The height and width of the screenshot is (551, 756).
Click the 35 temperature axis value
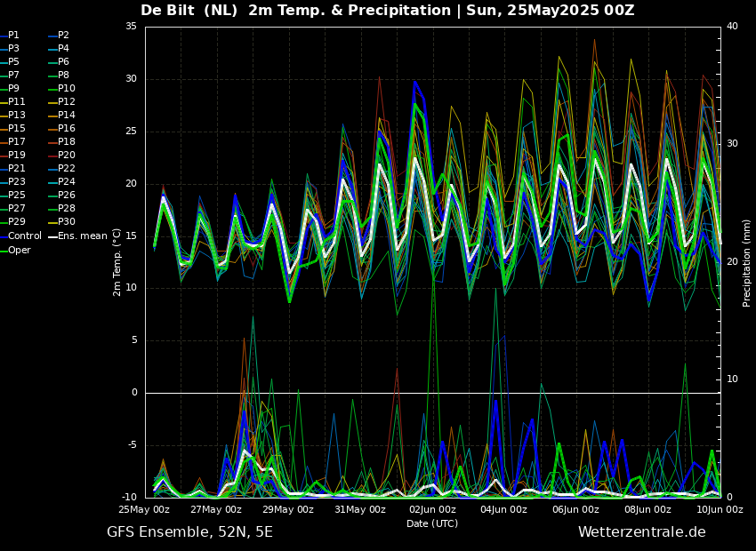131,27
